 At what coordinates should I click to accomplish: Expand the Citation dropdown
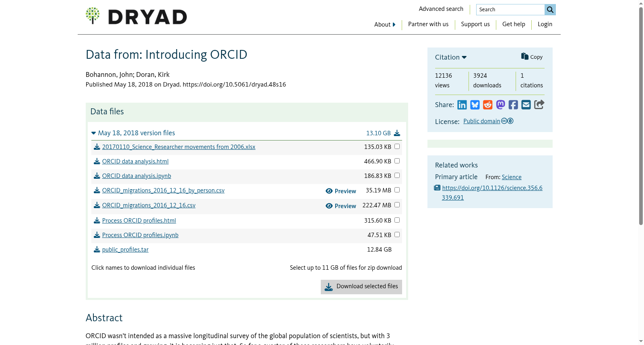click(451, 58)
